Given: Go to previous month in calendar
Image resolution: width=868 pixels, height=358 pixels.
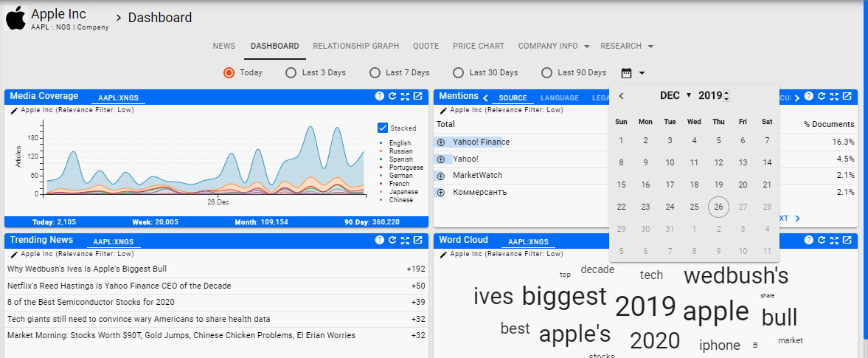Looking at the screenshot, I should point(622,96).
